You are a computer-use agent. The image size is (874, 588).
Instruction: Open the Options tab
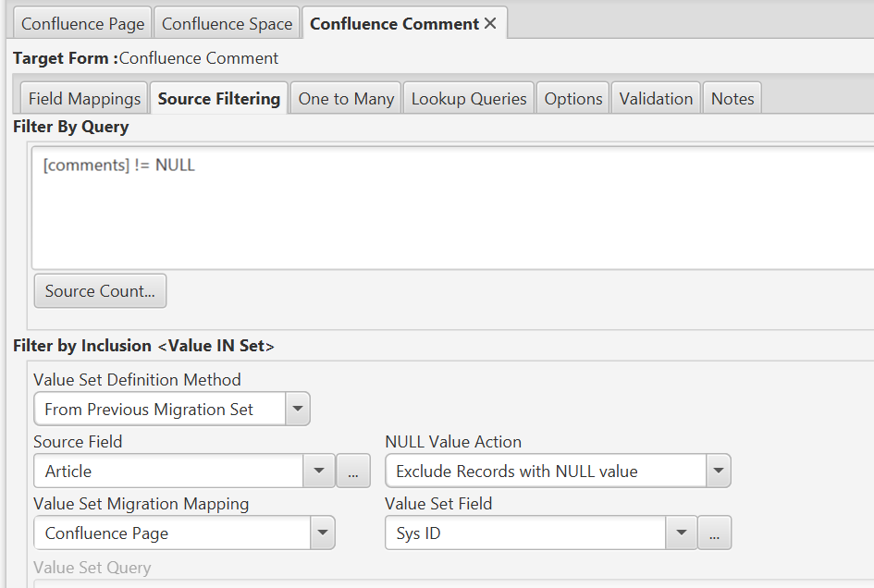(x=573, y=99)
